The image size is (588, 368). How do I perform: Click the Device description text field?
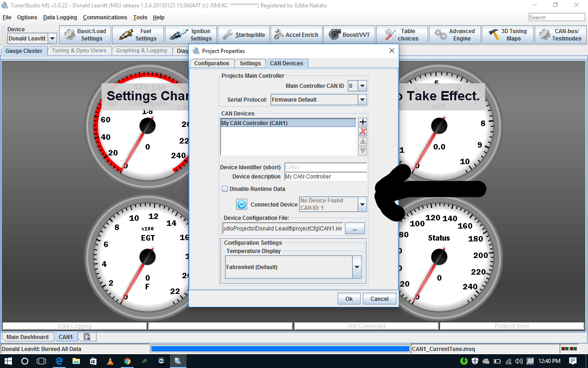click(x=326, y=177)
